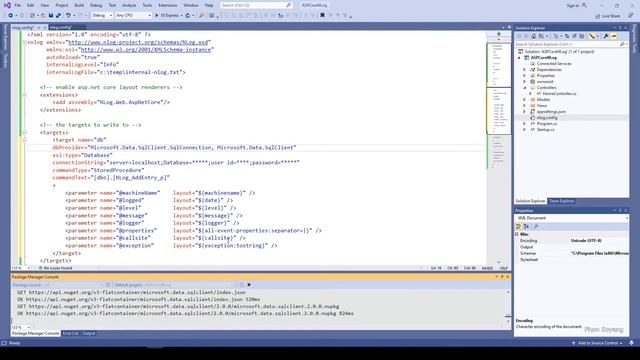
Task: Select appsettings.json file
Action: pos(551,111)
